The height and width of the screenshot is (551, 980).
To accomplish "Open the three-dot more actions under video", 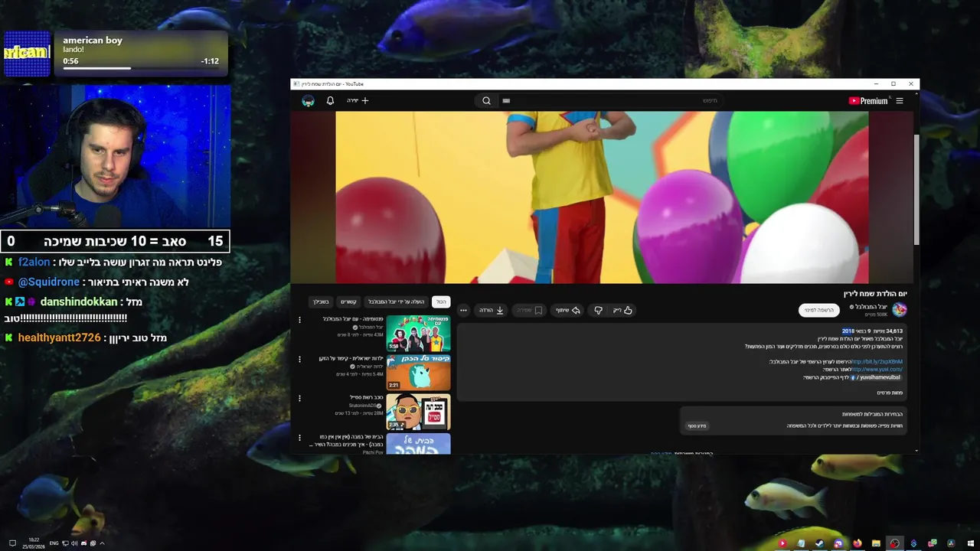I will pyautogui.click(x=463, y=310).
